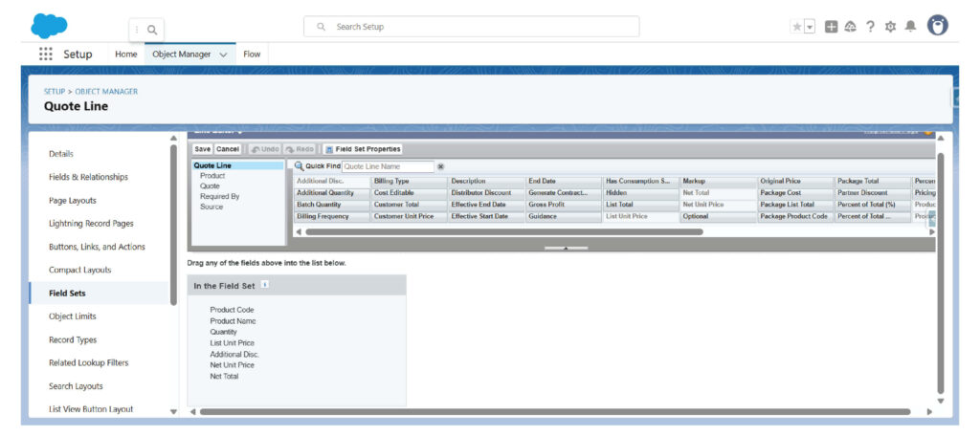This screenshot has height=436, width=980.
Task: Follow the OBJECT MANAGER breadcrumb link
Action: [106, 91]
